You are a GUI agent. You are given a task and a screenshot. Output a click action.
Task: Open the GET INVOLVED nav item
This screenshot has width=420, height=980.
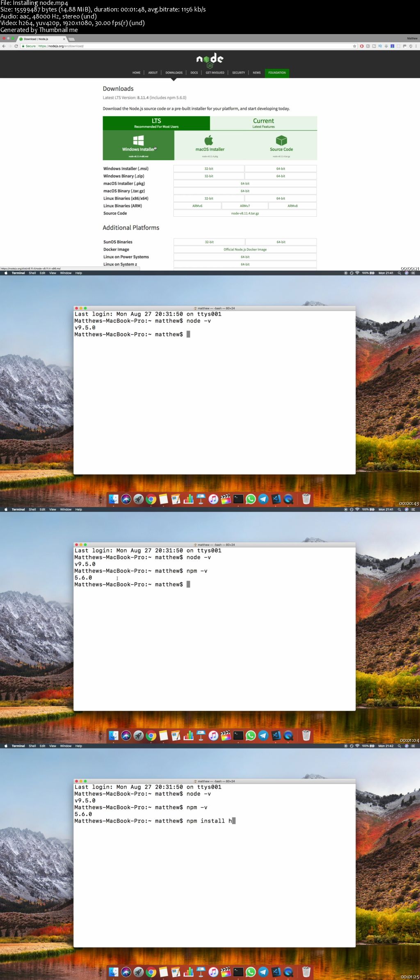[x=215, y=73]
